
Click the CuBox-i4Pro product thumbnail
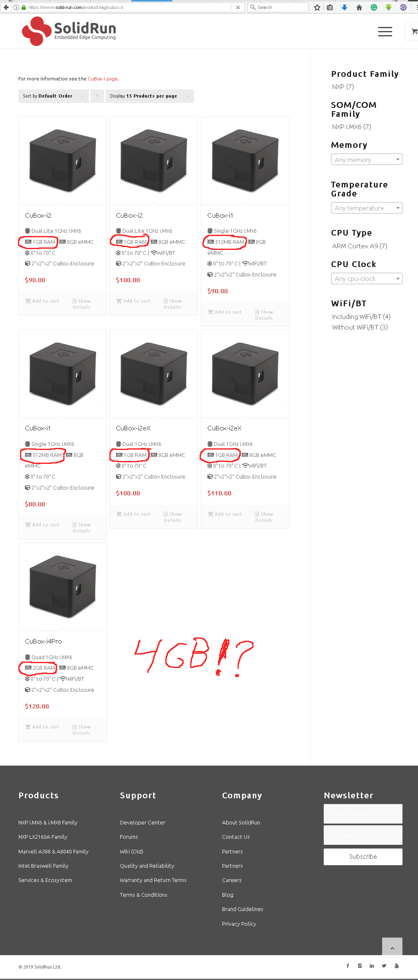[62, 587]
